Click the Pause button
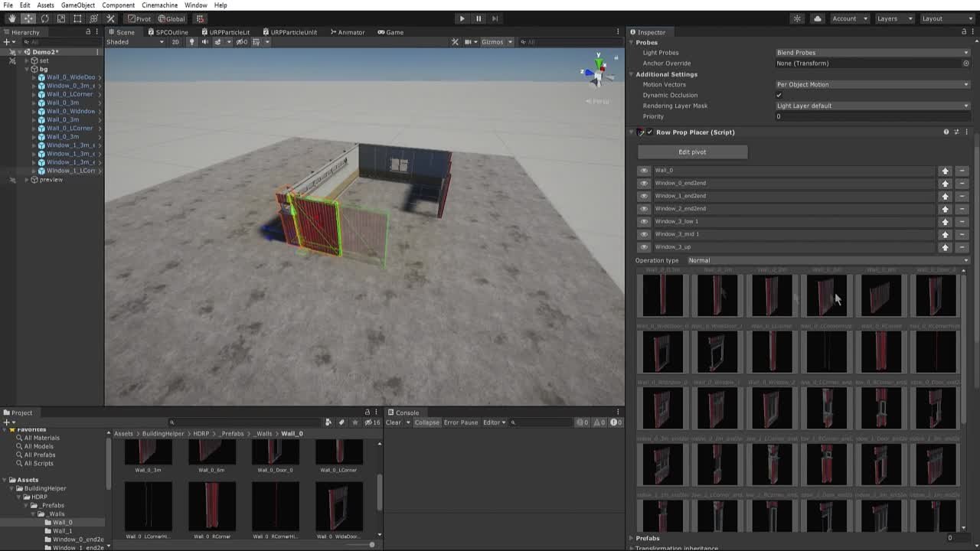Viewport: 980px width, 551px height. click(479, 18)
